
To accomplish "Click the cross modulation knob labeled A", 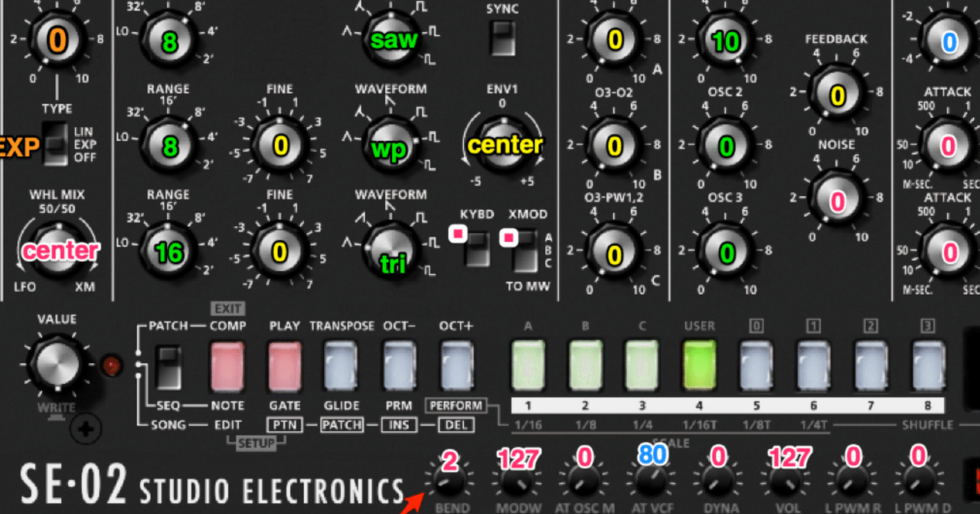I will click(614, 40).
